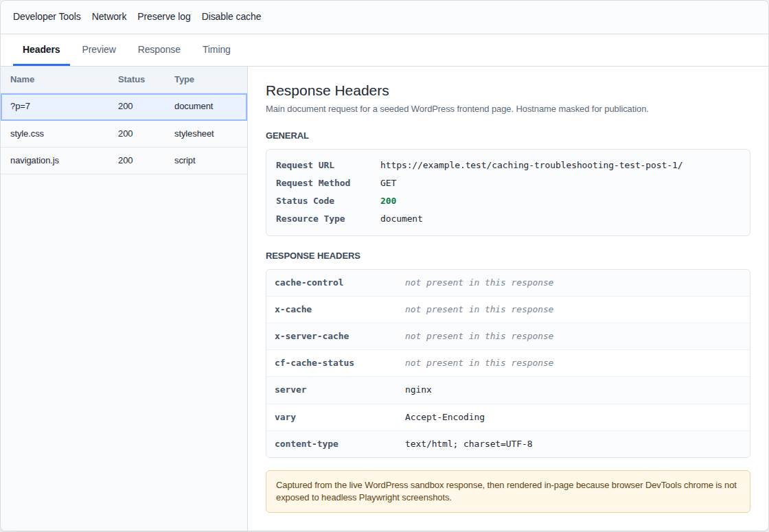Select the navigation.js request row
The width and height of the screenshot is (769, 532).
coord(124,161)
